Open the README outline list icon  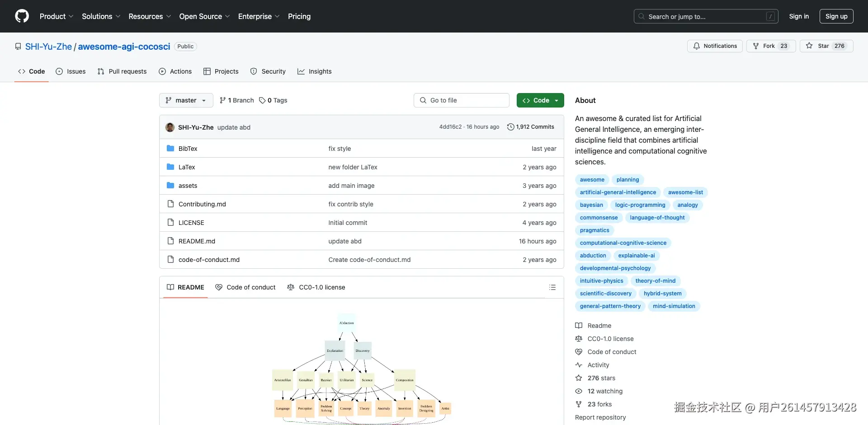[x=552, y=287]
